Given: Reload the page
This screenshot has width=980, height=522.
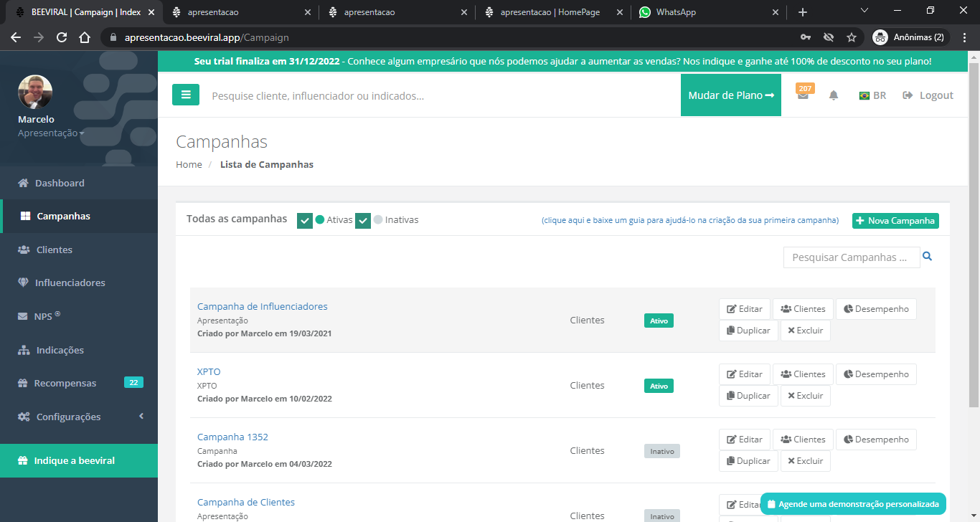Looking at the screenshot, I should pyautogui.click(x=62, y=37).
